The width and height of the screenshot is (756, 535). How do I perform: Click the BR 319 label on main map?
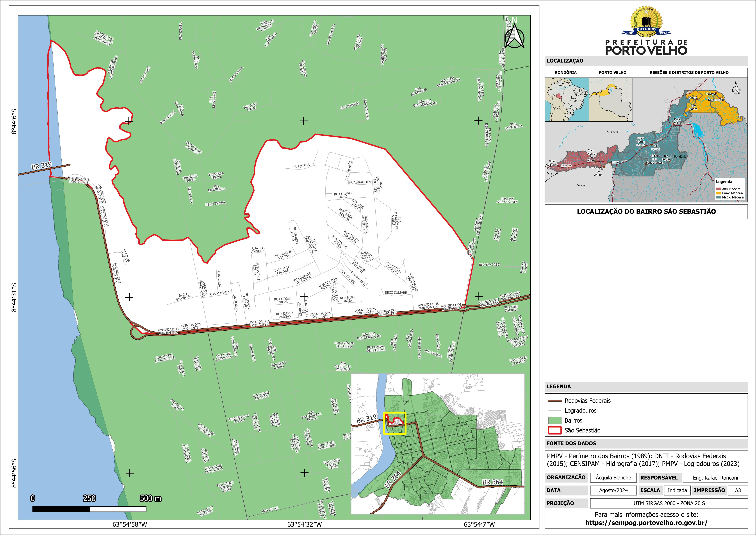click(x=42, y=166)
